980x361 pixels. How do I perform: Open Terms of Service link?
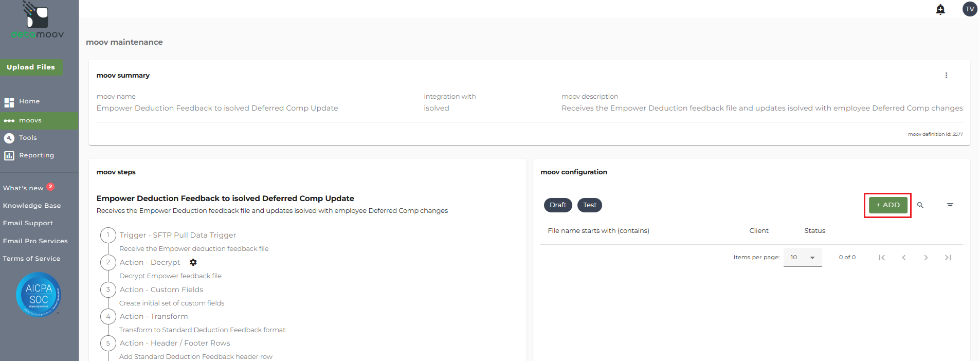(31, 259)
